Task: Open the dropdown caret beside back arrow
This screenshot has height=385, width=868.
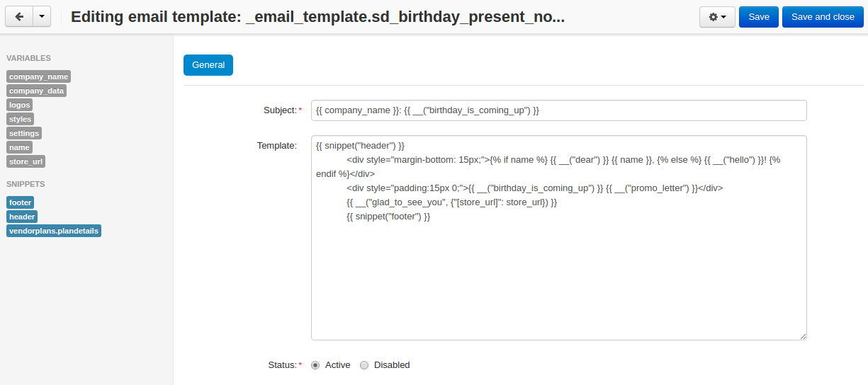Action: pos(42,17)
